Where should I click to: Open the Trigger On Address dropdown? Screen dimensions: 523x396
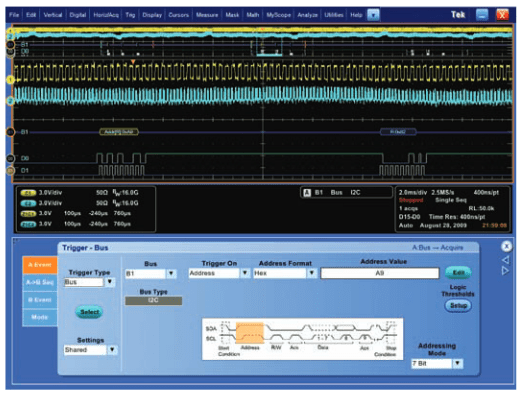[x=245, y=273]
